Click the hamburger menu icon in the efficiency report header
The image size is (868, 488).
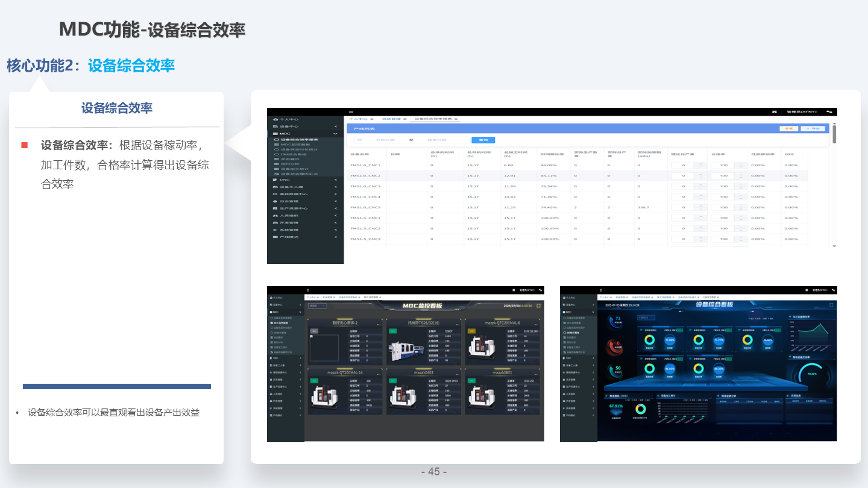point(351,112)
